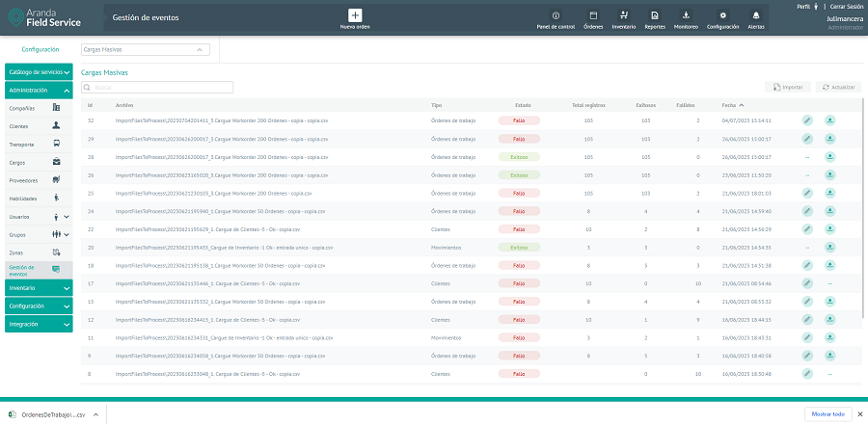Viewport: 868px width, 425px height.
Task: Click the Exitosos column header
Action: click(x=645, y=105)
